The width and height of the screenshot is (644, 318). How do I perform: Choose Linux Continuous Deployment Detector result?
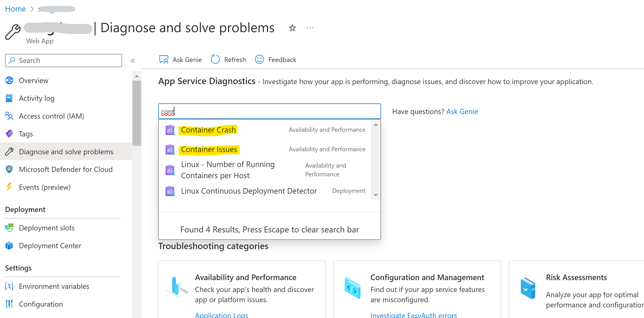tap(249, 191)
